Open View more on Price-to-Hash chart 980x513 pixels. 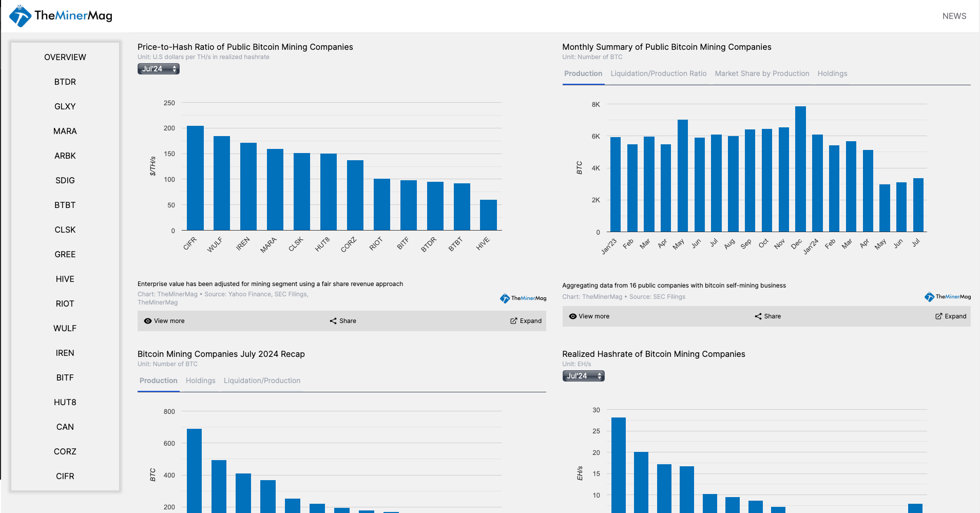[x=164, y=321]
